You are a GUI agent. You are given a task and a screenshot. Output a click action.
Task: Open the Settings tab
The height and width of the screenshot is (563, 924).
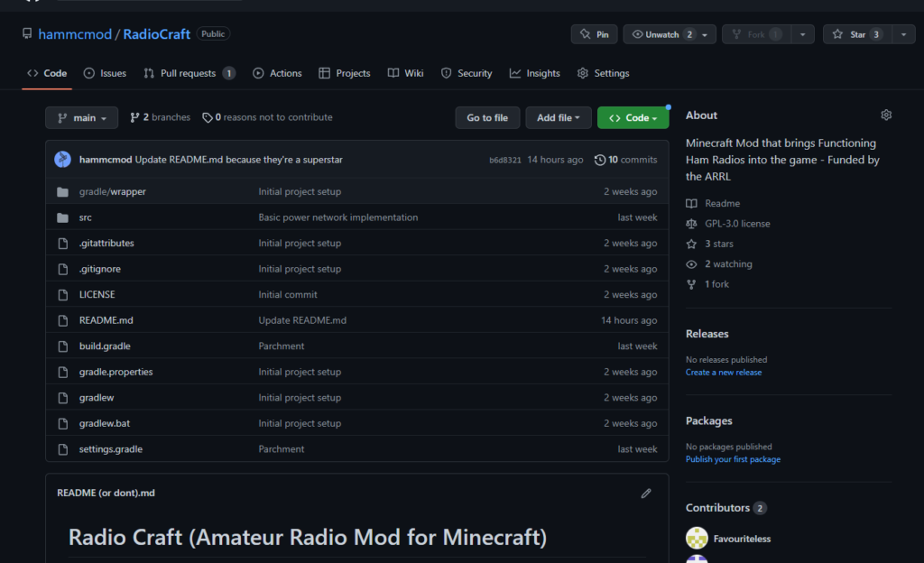(x=603, y=73)
